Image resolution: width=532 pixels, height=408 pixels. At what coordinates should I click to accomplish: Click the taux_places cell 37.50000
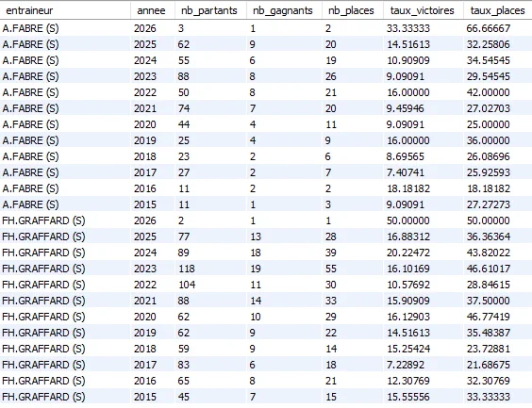tap(498, 301)
